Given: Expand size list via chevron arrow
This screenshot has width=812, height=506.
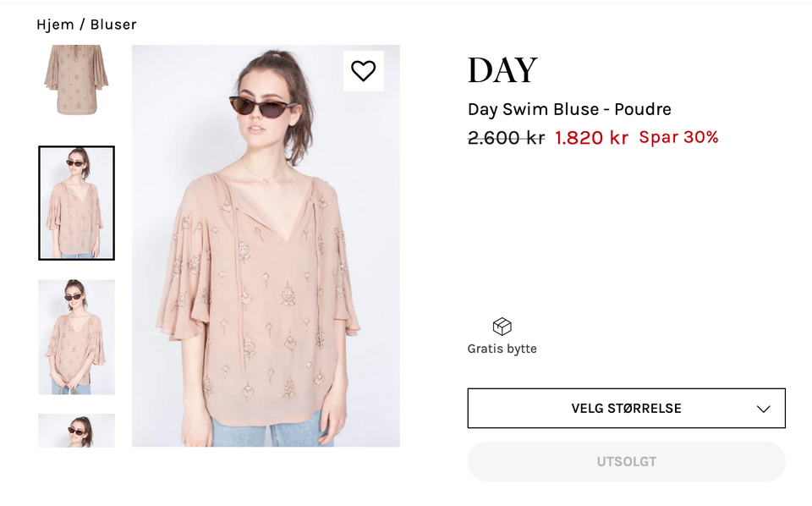Looking at the screenshot, I should [763, 409].
